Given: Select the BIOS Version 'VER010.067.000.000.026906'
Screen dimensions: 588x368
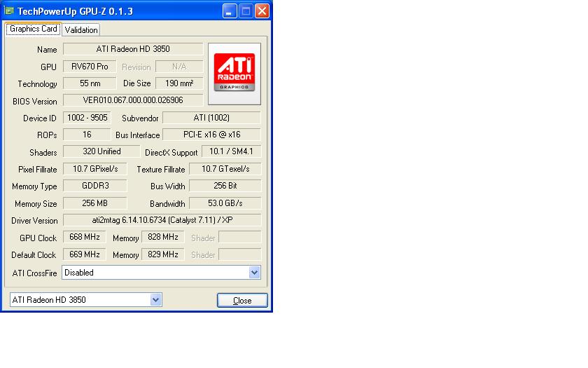Looking at the screenshot, I should click(133, 100).
